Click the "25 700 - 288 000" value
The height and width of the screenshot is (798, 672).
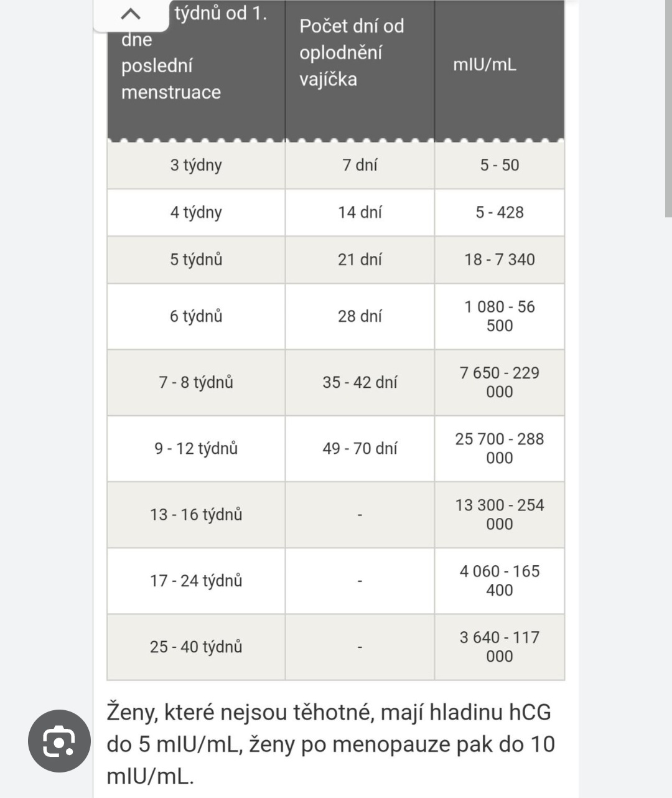tap(499, 448)
